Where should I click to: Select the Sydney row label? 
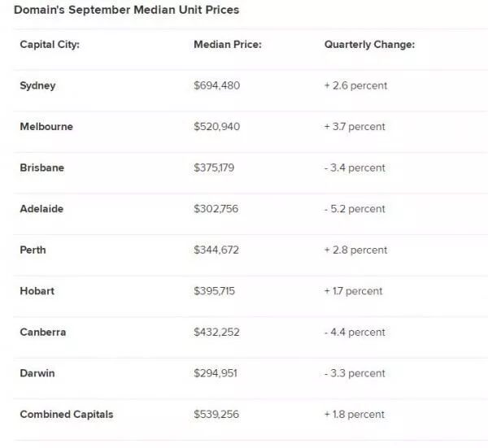click(x=37, y=85)
